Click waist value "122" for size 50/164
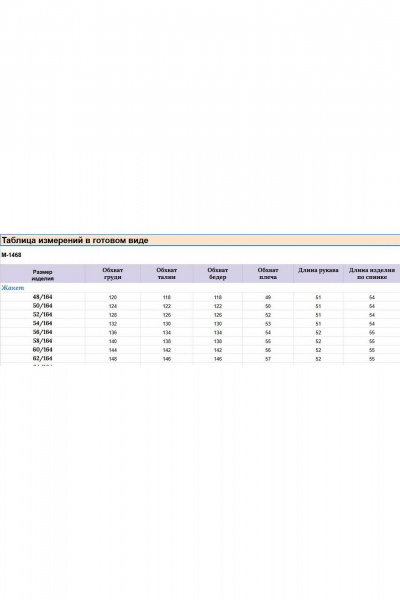 [167, 306]
